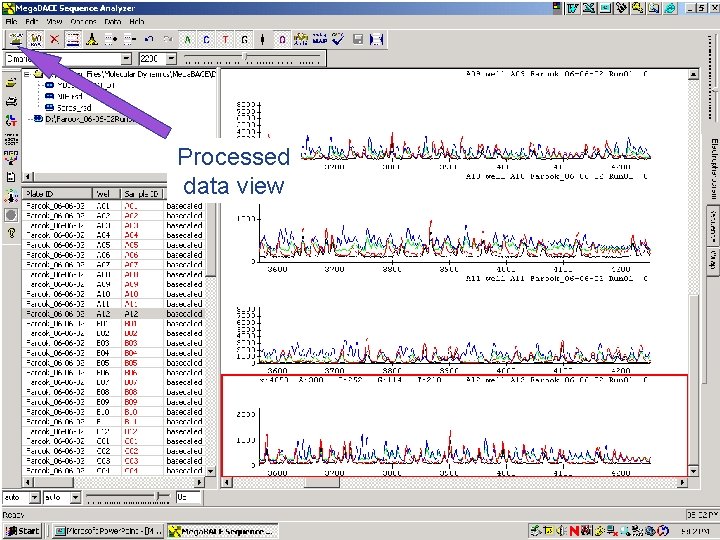Sort by the Plate ID column header
720x540 pixels.
tap(57, 194)
